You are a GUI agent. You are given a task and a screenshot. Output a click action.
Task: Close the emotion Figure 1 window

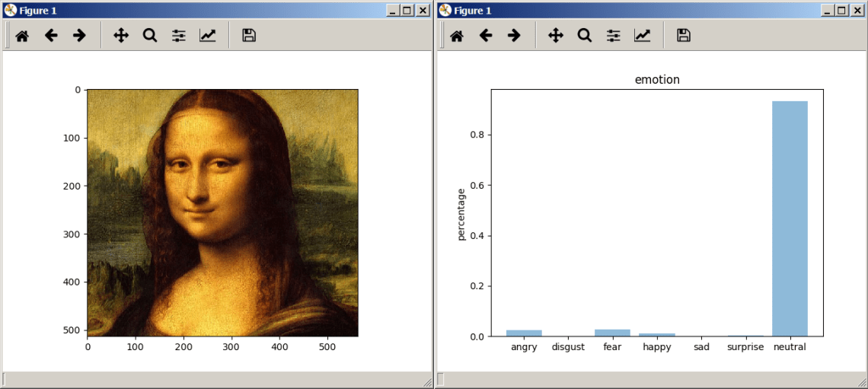857,10
